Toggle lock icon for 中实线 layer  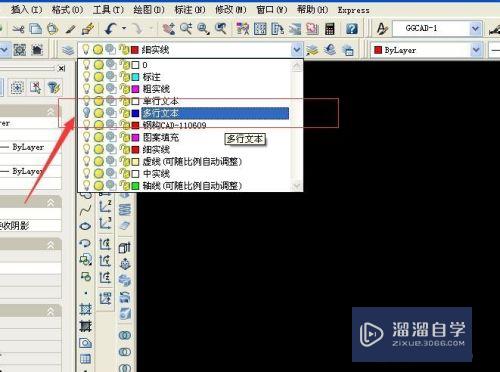124,174
